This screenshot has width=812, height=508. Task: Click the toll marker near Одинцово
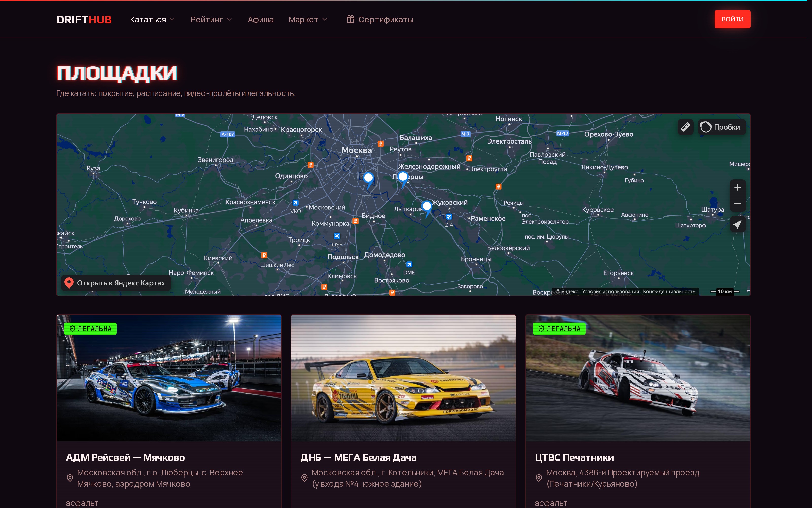click(310, 165)
